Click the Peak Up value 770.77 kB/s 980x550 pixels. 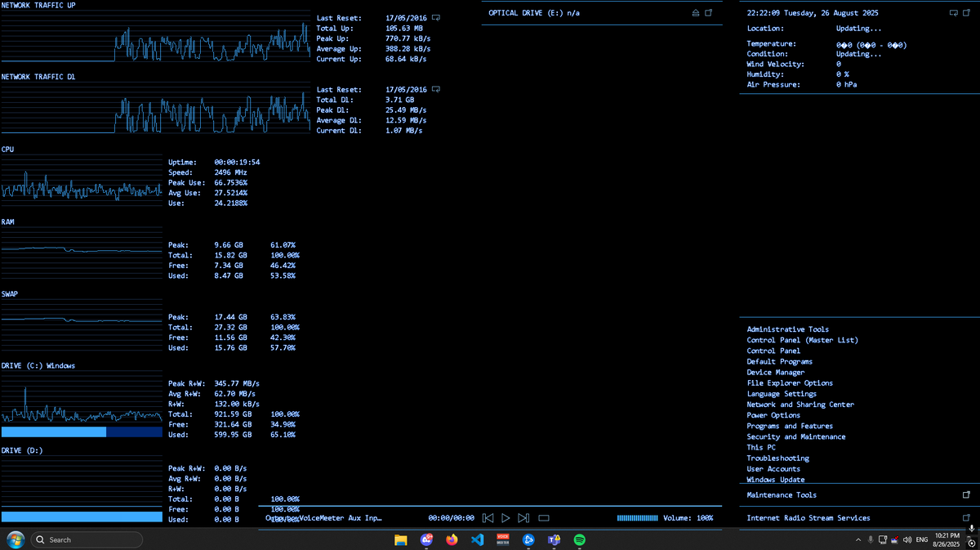point(408,38)
